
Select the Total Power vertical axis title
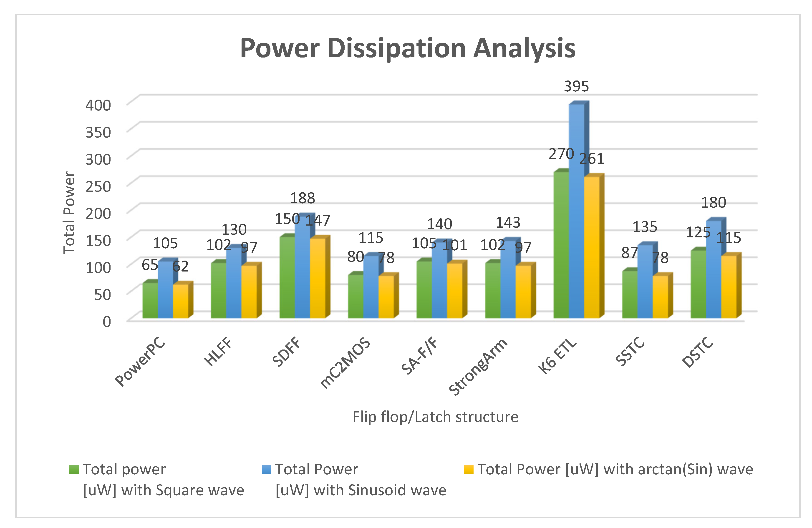coord(69,212)
